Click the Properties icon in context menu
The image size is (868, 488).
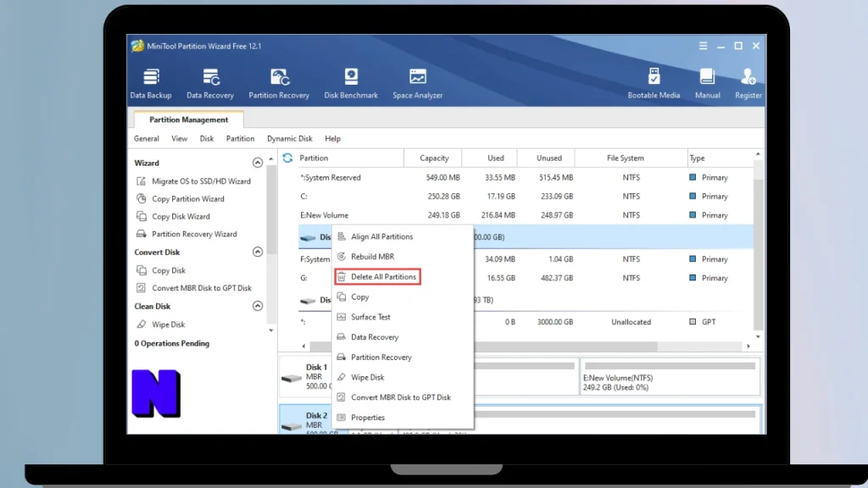(x=342, y=417)
